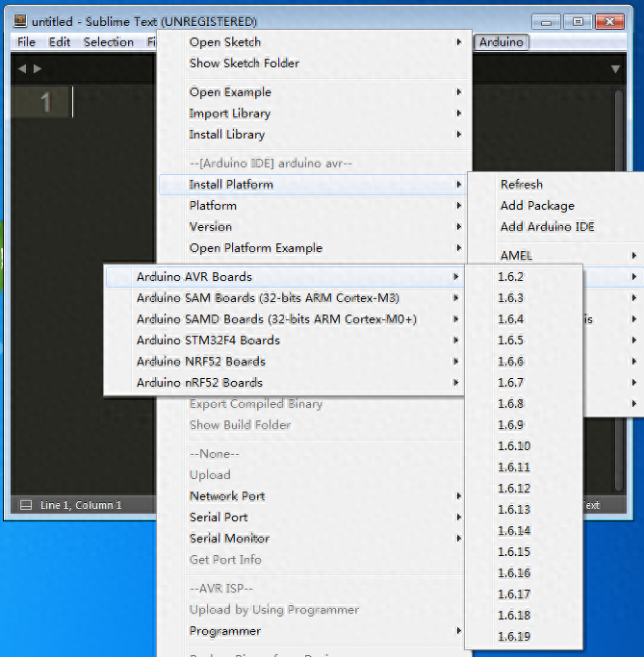Open the File menu
Screen dimensions: 644x657
click(x=26, y=42)
